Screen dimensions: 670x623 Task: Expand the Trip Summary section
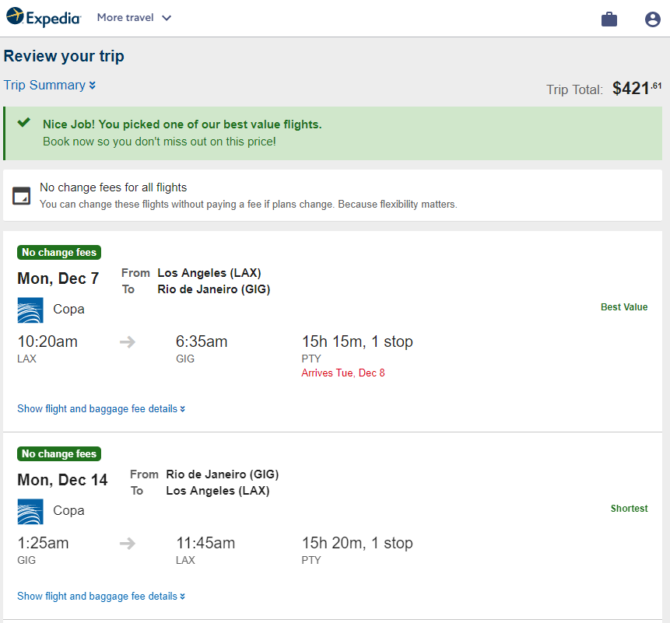[x=50, y=85]
